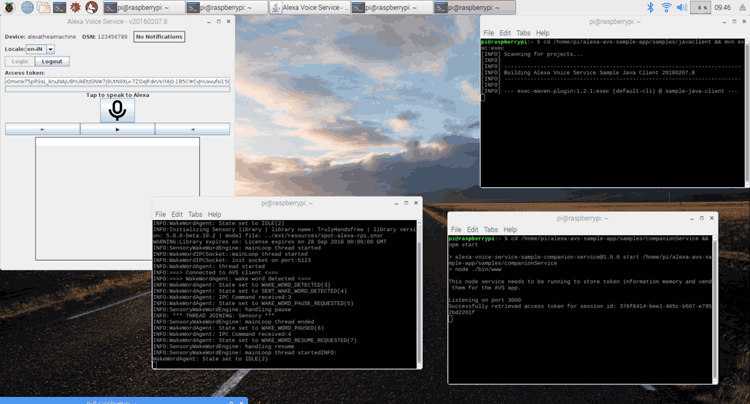Open Tabs menu in the maven terminal
750x404 pixels.
click(x=523, y=33)
